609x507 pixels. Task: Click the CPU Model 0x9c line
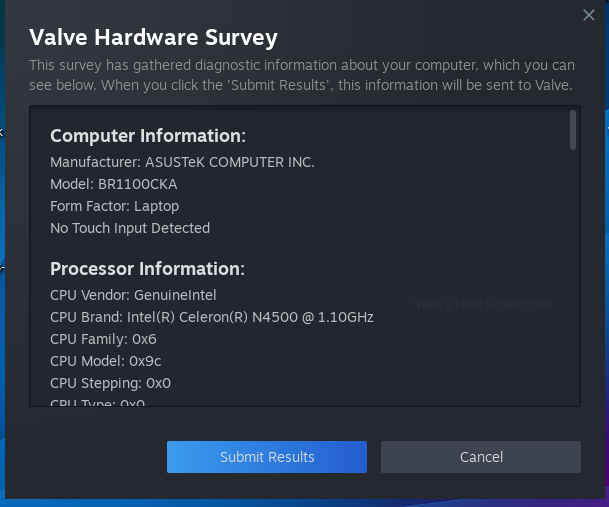[106, 361]
